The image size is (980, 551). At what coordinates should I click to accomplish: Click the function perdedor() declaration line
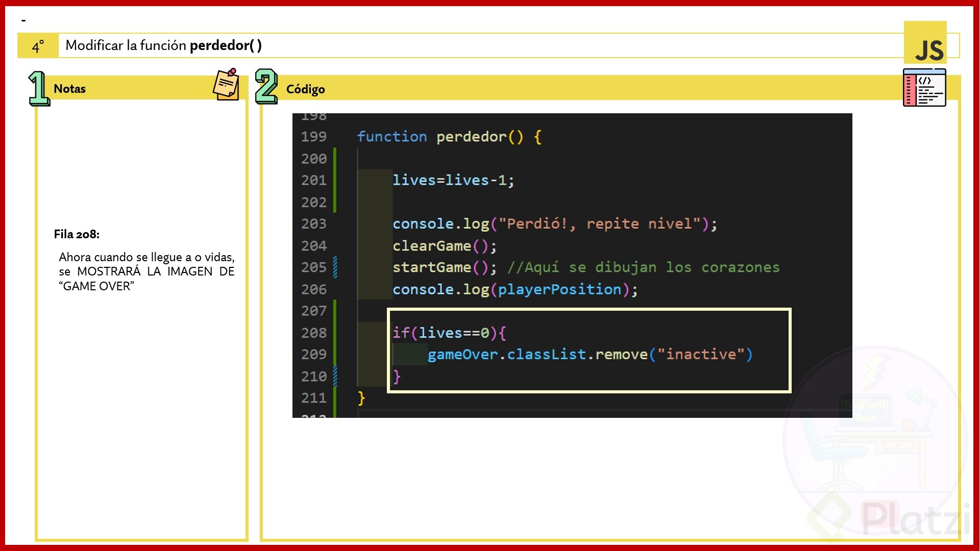(449, 137)
